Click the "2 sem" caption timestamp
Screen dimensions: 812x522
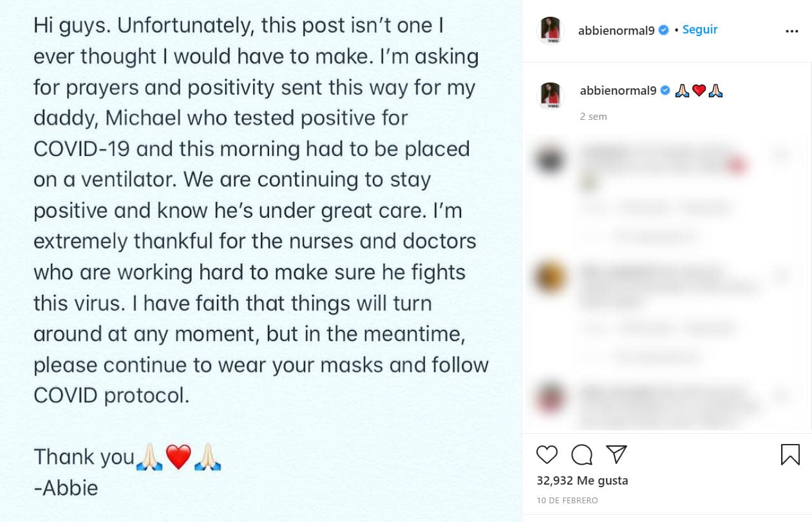click(593, 117)
